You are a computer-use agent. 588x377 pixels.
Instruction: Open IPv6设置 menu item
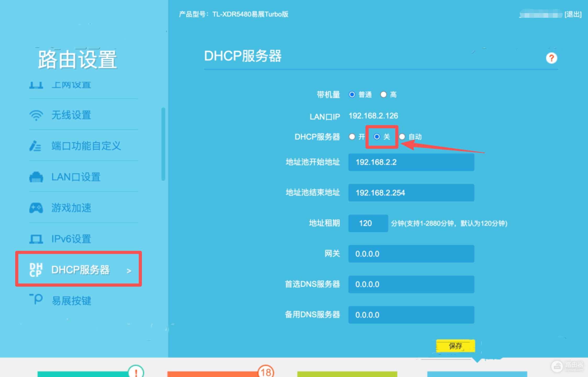pos(71,239)
